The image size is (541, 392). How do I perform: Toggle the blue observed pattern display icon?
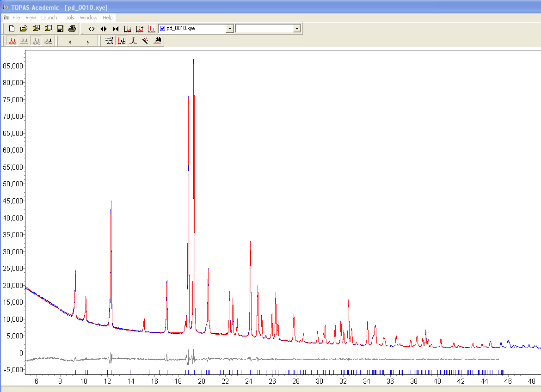click(36, 41)
